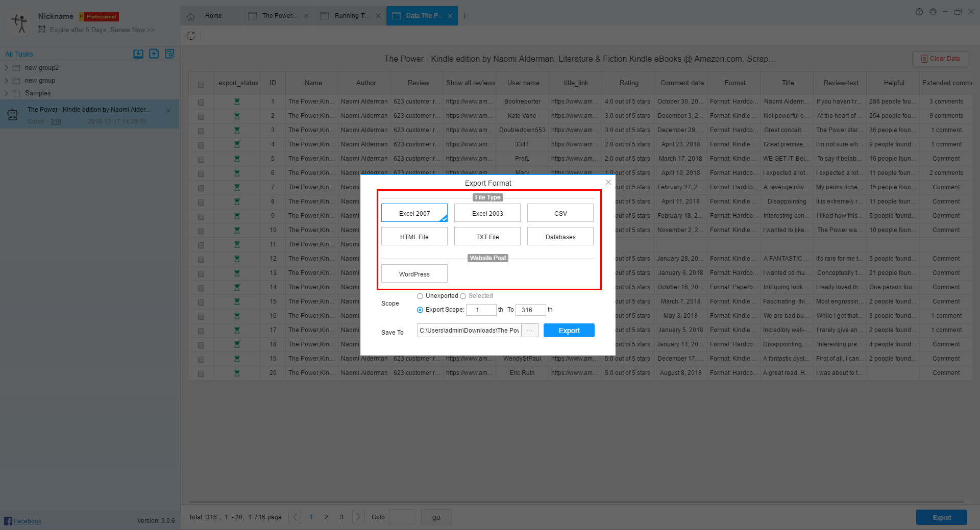Click the go button for pagination
This screenshot has width=980, height=530.
[x=436, y=517]
